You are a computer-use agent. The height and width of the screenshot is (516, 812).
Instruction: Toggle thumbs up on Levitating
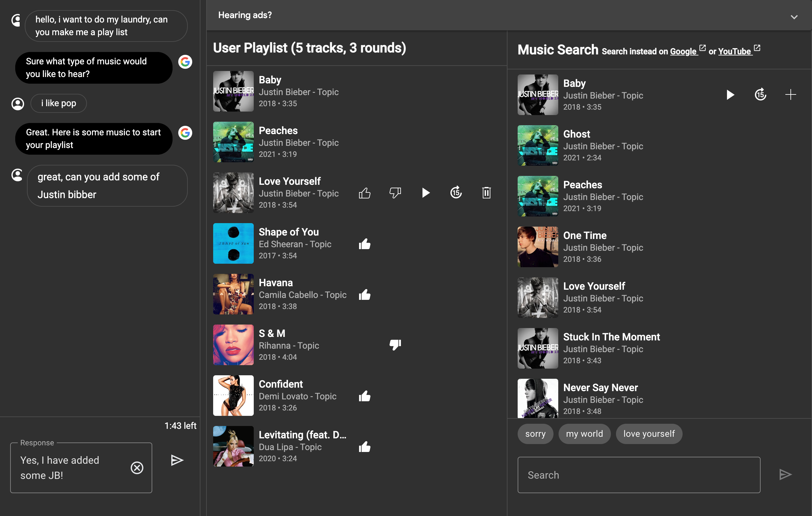[x=364, y=447]
